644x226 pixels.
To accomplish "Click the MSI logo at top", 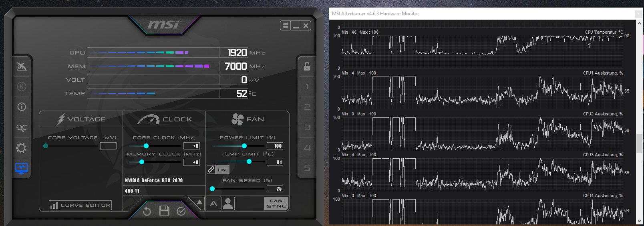I will click(164, 25).
